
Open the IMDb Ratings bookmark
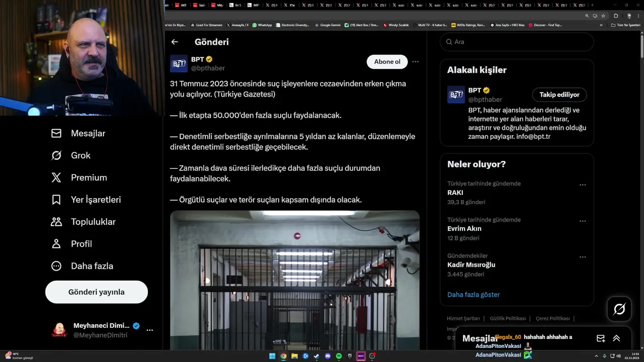(468, 25)
